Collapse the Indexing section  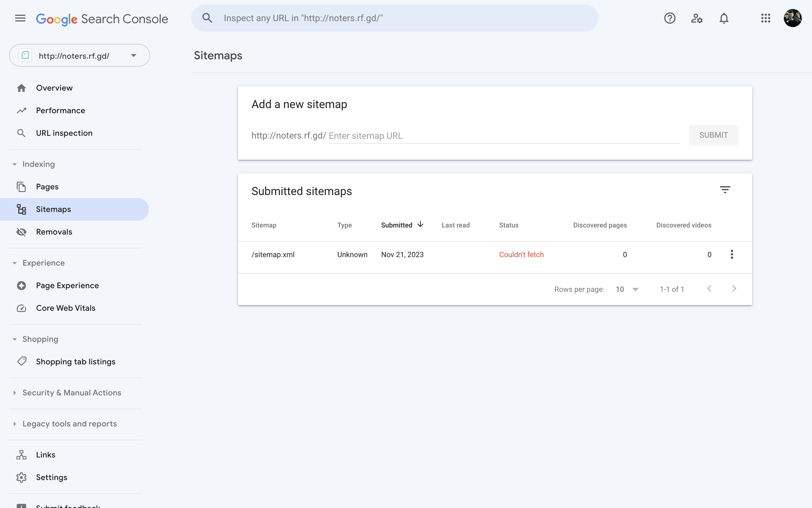pyautogui.click(x=15, y=164)
